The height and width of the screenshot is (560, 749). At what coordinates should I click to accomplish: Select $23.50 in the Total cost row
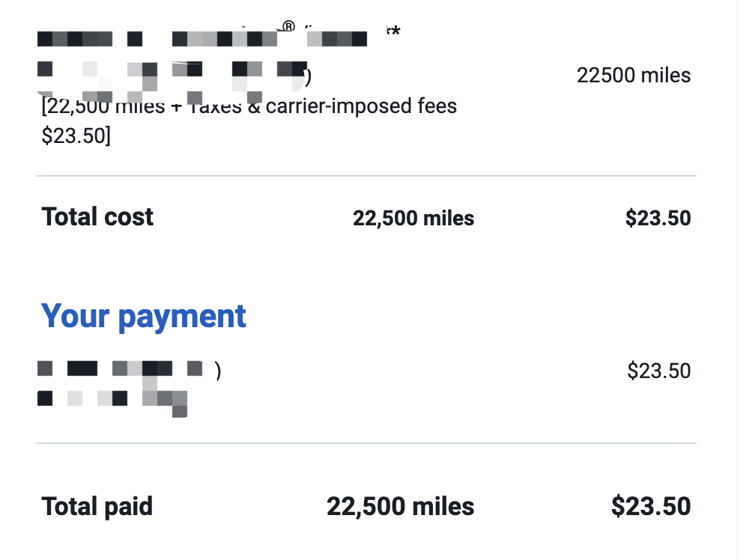click(658, 218)
